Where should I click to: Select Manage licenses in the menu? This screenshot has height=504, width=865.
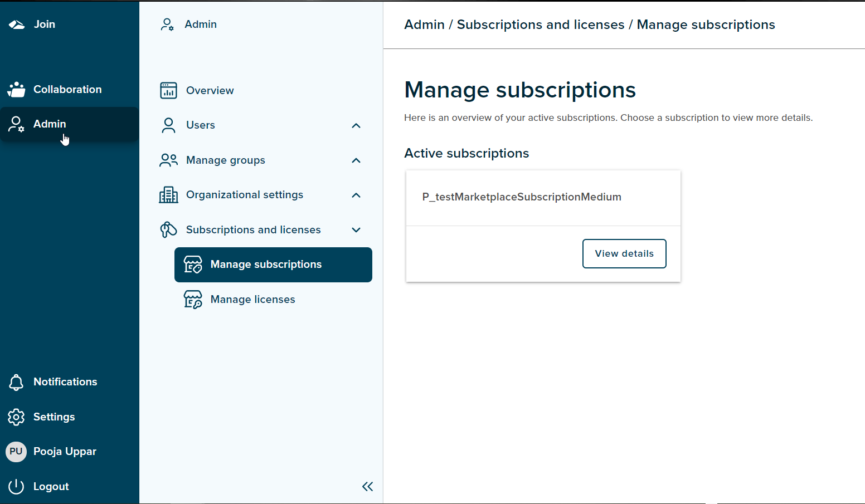252,299
